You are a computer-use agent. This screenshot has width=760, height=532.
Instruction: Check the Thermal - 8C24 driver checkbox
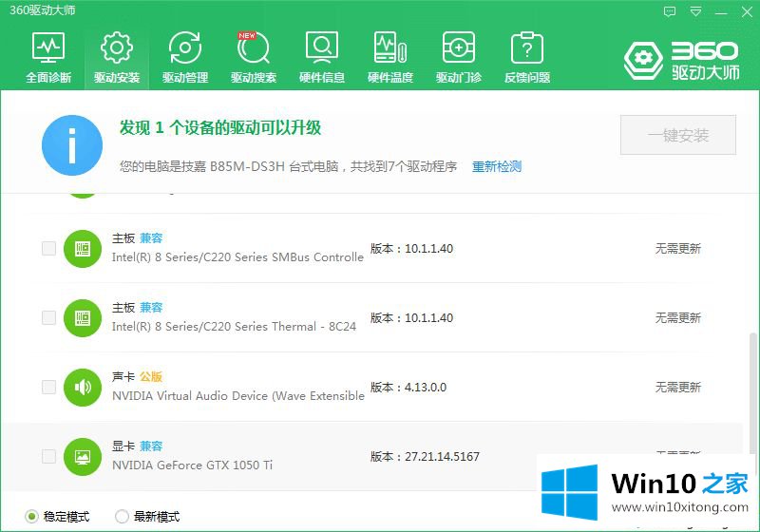[x=49, y=318]
